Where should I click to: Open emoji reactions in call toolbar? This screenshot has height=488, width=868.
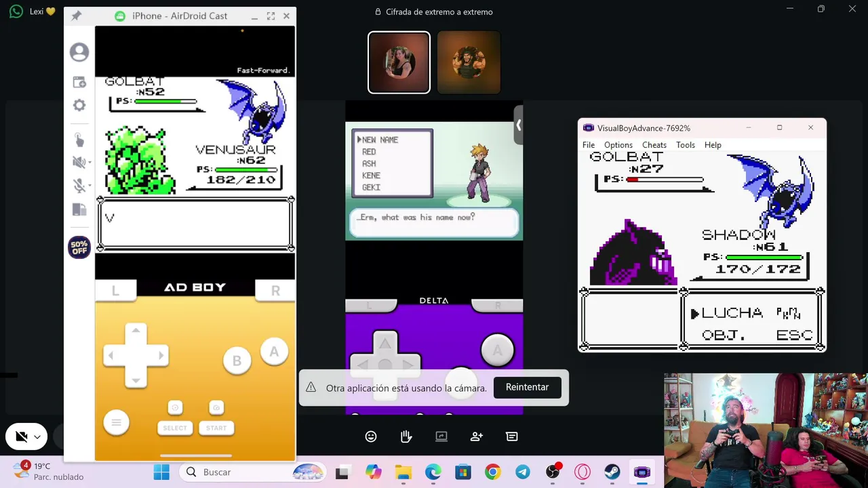coord(371,436)
